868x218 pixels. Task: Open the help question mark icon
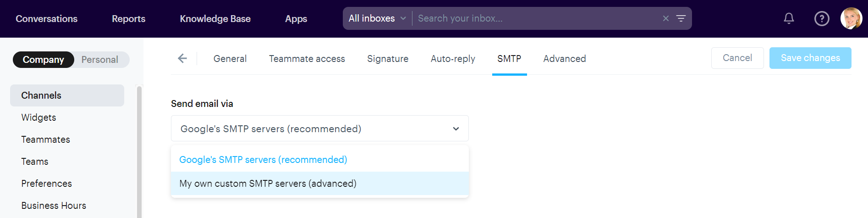(822, 19)
